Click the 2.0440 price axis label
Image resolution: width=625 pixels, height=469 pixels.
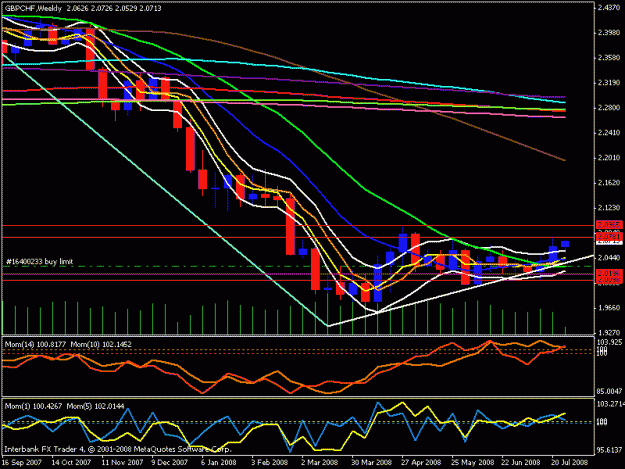point(610,258)
